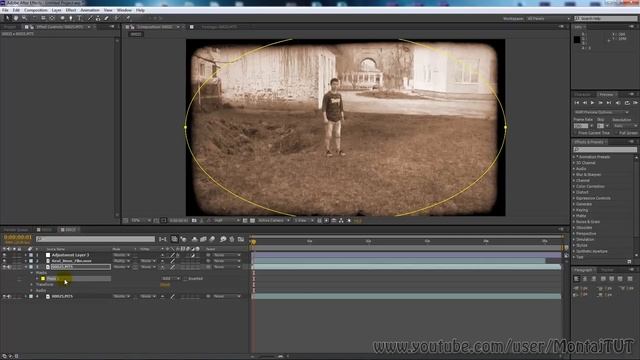The height and width of the screenshot is (360, 640).
Task: Expand the Color Correction category
Action: point(574,187)
